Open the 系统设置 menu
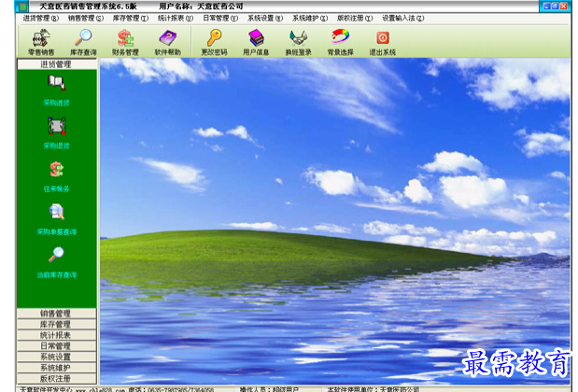Screen dimensions: 578x392 pos(265,18)
